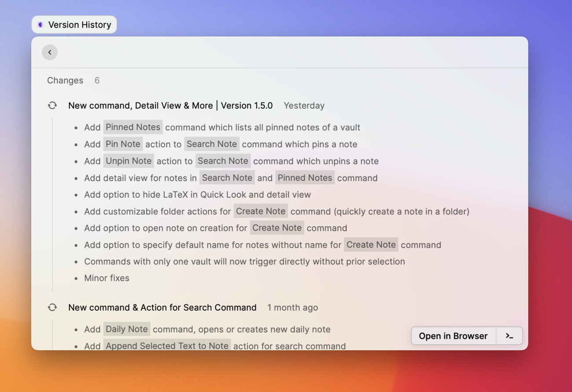Select the Create Note command tag
Image resolution: width=572 pixels, height=392 pixels.
[x=260, y=211]
